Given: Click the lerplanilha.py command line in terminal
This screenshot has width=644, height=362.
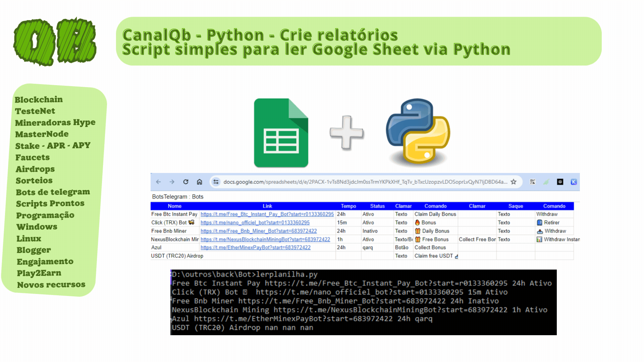Looking at the screenshot, I should pyautogui.click(x=245, y=275).
